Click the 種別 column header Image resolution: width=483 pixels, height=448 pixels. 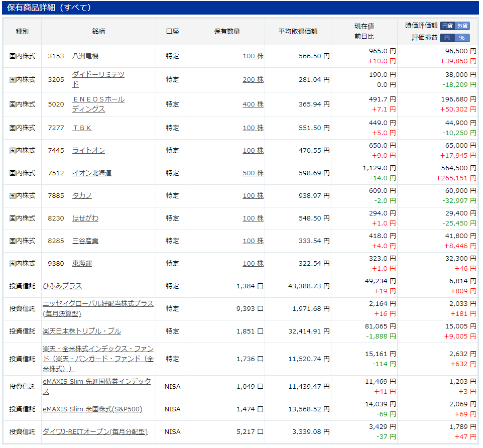click(22, 32)
